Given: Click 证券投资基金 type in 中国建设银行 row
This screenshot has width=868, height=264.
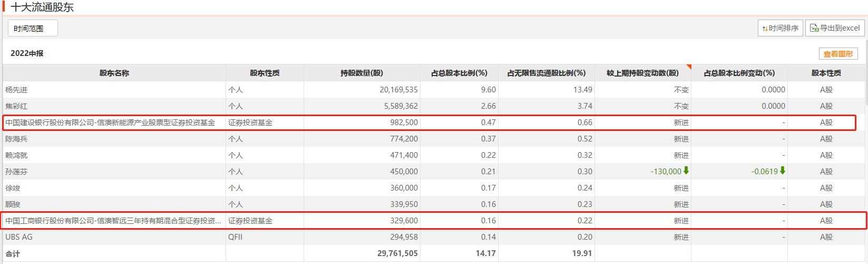Looking at the screenshot, I should point(250,122).
